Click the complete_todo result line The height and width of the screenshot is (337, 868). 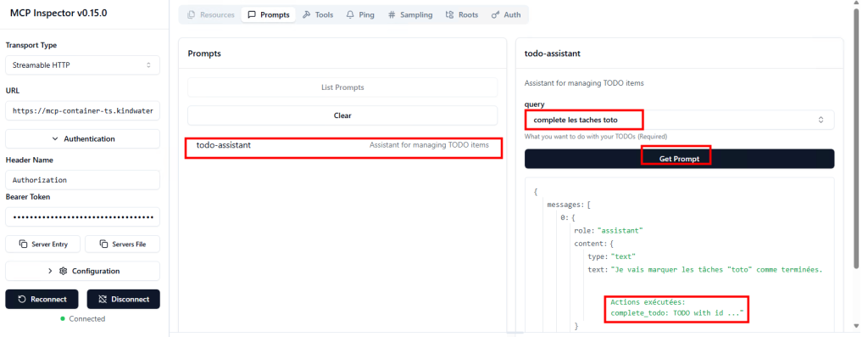tap(678, 313)
